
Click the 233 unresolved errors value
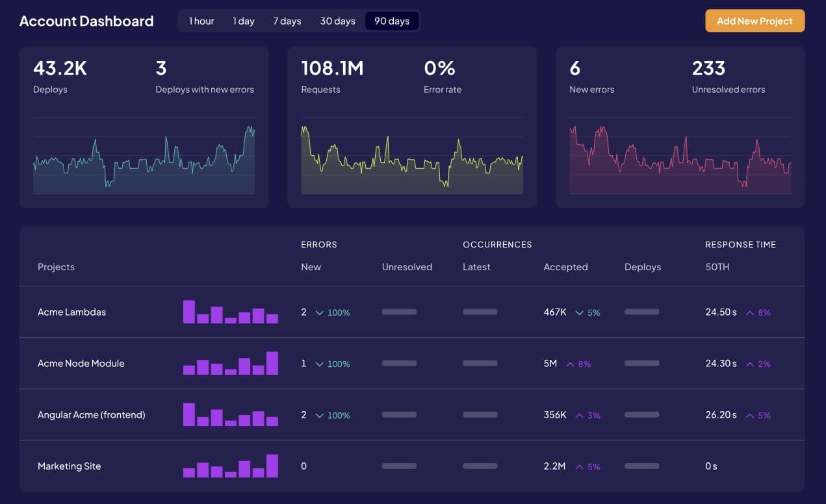coord(708,68)
